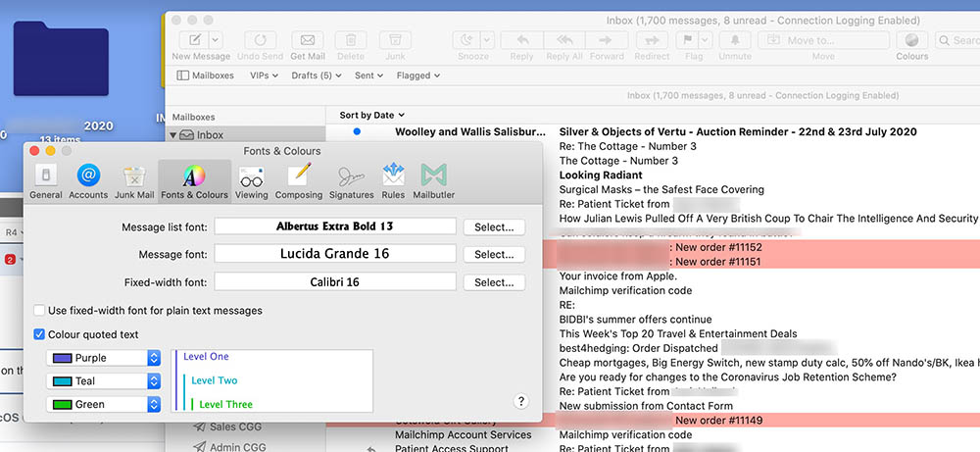Image resolution: width=980 pixels, height=452 pixels.
Task: Open the Teal quote colour dropdown
Action: pos(103,380)
